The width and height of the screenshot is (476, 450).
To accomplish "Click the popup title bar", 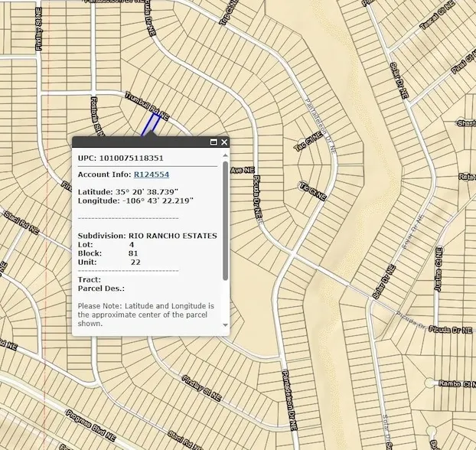I will tap(138, 142).
